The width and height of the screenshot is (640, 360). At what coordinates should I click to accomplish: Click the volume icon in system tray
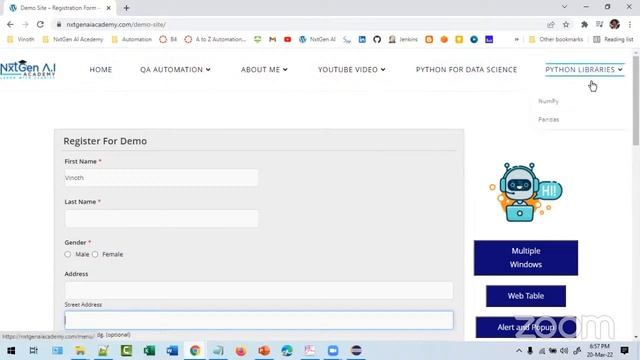coord(564,350)
